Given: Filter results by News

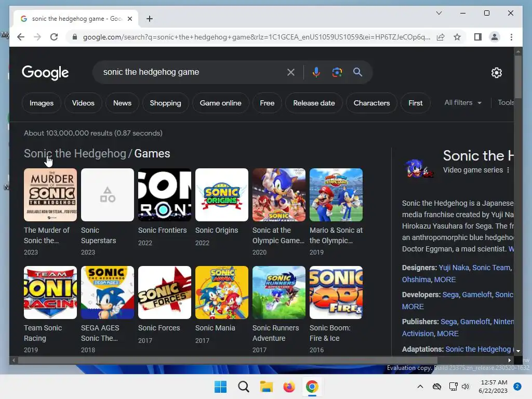Looking at the screenshot, I should 122,103.
